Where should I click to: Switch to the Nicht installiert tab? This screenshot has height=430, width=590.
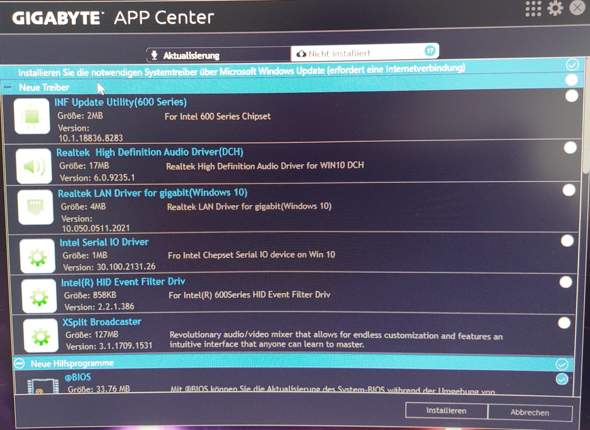tap(365, 52)
